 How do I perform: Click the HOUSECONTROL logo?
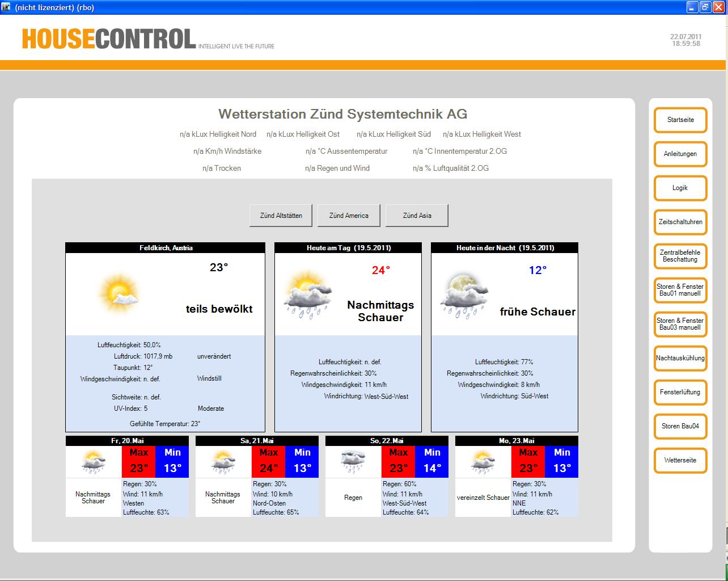pos(109,39)
